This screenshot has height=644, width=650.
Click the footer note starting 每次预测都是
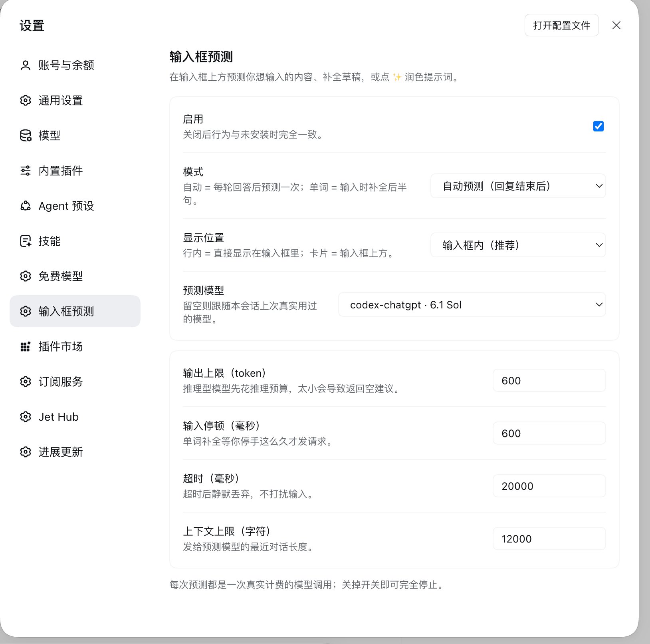tap(307, 585)
